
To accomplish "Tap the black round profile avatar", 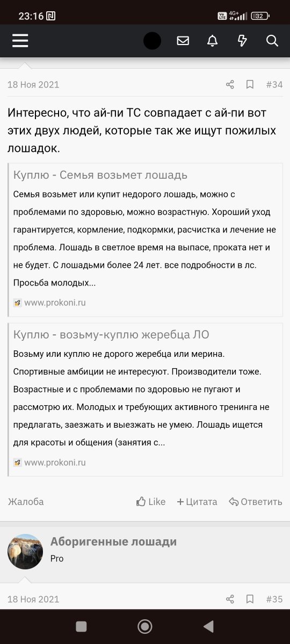I will click(x=152, y=41).
